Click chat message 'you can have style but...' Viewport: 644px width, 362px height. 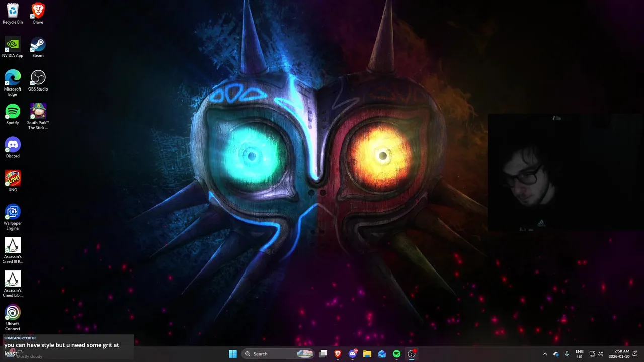61,349
